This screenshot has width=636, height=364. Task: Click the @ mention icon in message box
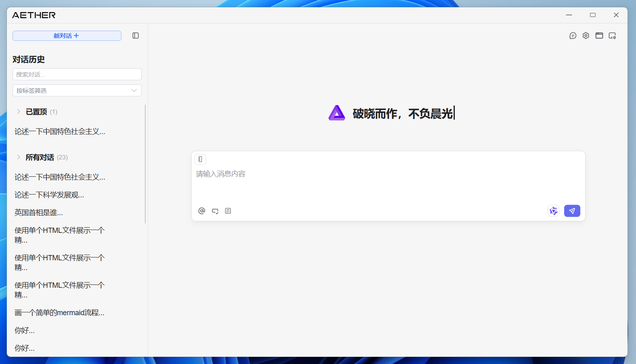[x=202, y=211]
